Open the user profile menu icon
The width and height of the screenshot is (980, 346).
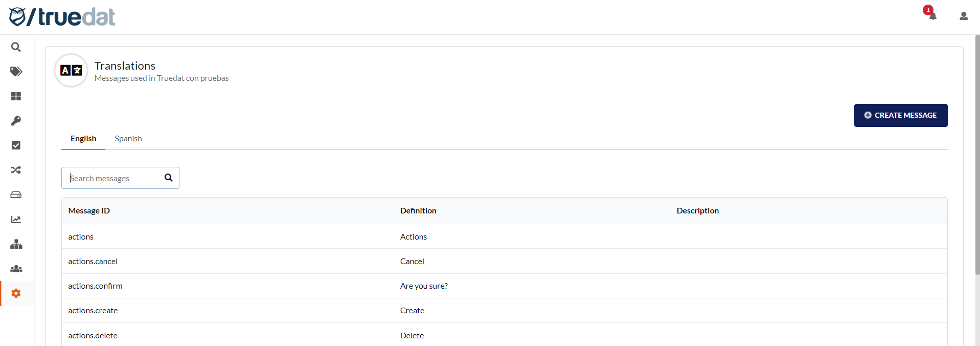pos(964,16)
